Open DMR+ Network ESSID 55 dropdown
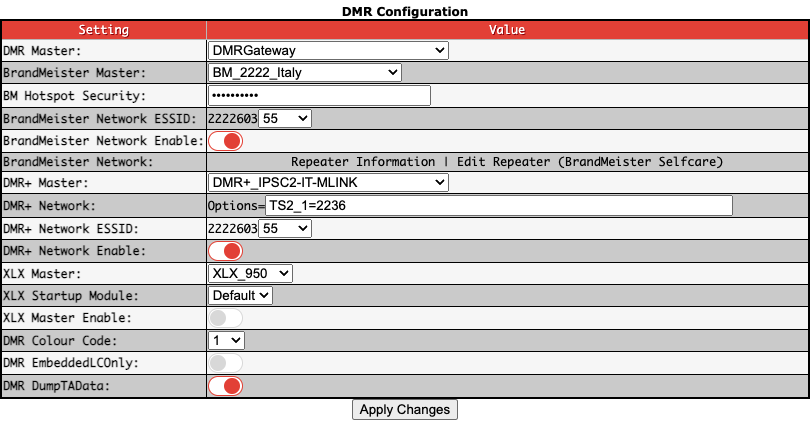This screenshot has height=427, width=812. (x=285, y=228)
